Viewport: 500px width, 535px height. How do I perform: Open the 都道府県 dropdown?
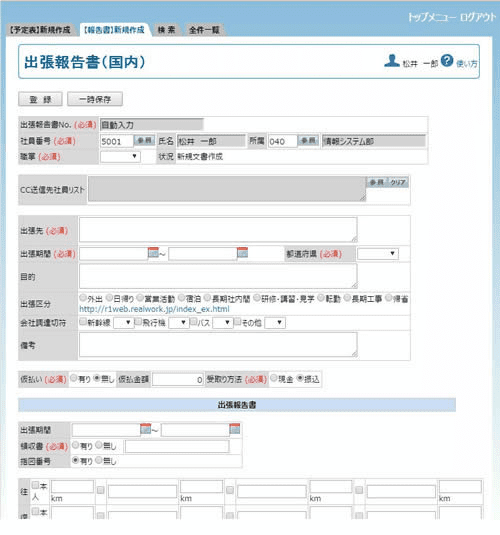coord(377,254)
